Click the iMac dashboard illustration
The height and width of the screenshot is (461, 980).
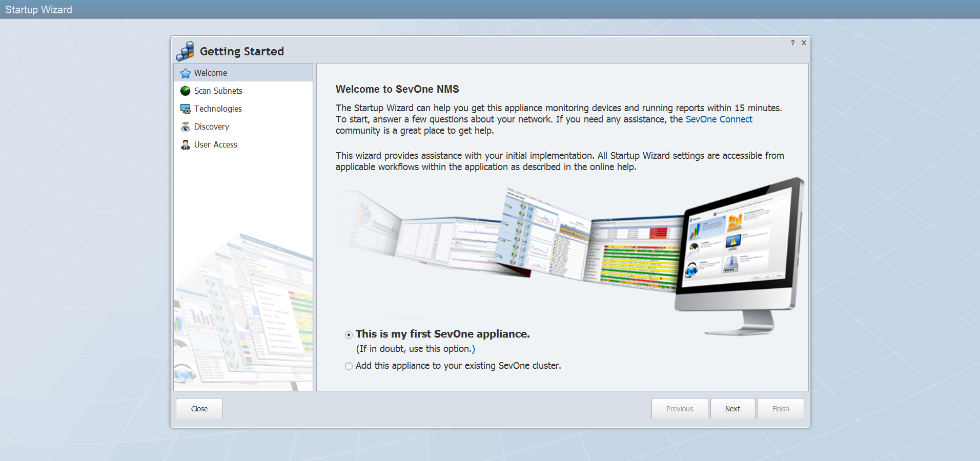[740, 256]
